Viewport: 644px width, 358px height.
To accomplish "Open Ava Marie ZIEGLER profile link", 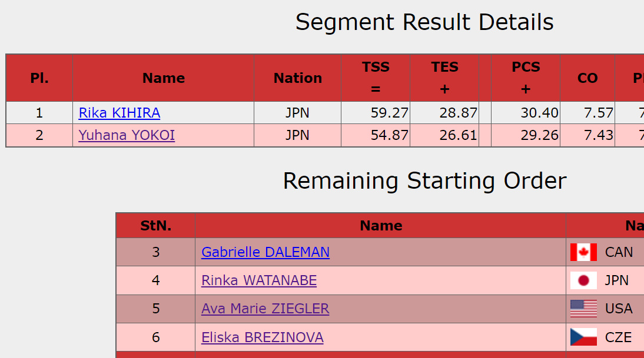I will pyautogui.click(x=265, y=309).
